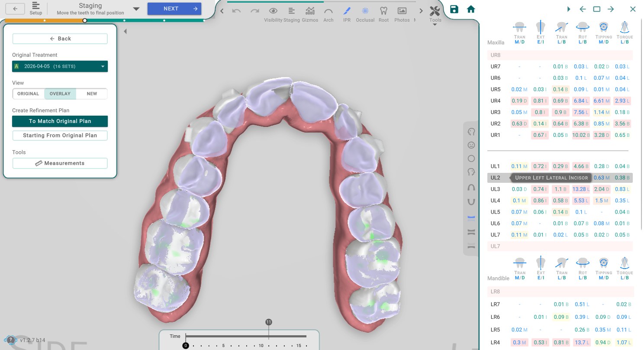The image size is (644, 350).
Task: Save the treatment plan with floppy icon
Action: pyautogui.click(x=454, y=9)
